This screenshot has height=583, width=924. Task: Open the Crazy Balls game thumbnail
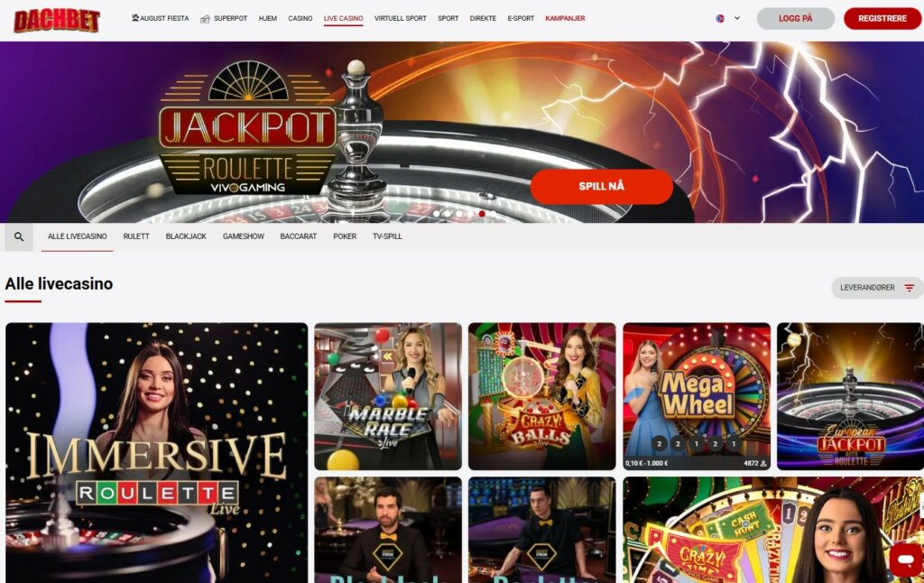542,396
